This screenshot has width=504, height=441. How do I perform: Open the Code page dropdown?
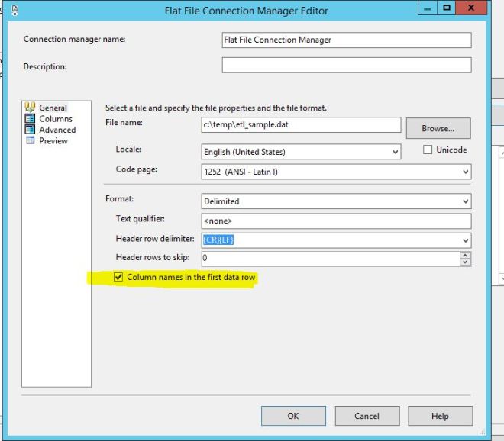[465, 172]
